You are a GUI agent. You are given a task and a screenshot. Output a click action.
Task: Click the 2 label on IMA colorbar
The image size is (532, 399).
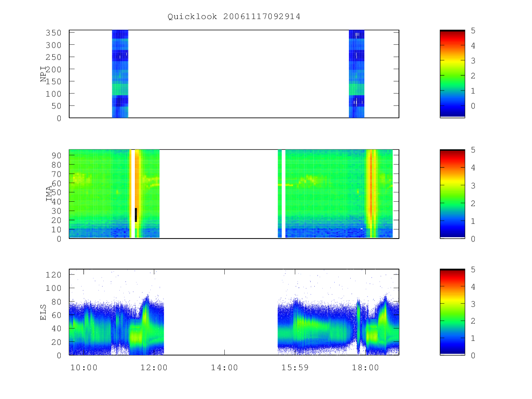coord(473,203)
